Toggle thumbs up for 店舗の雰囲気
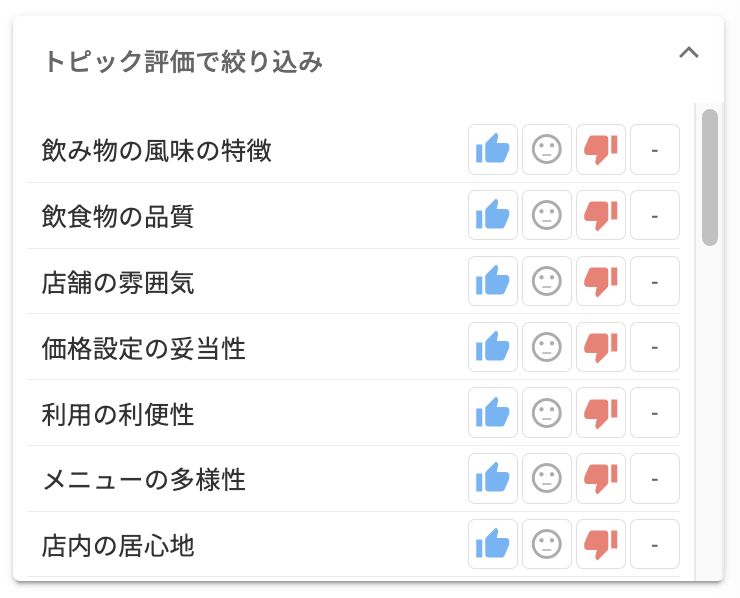740x598 pixels. point(493,281)
